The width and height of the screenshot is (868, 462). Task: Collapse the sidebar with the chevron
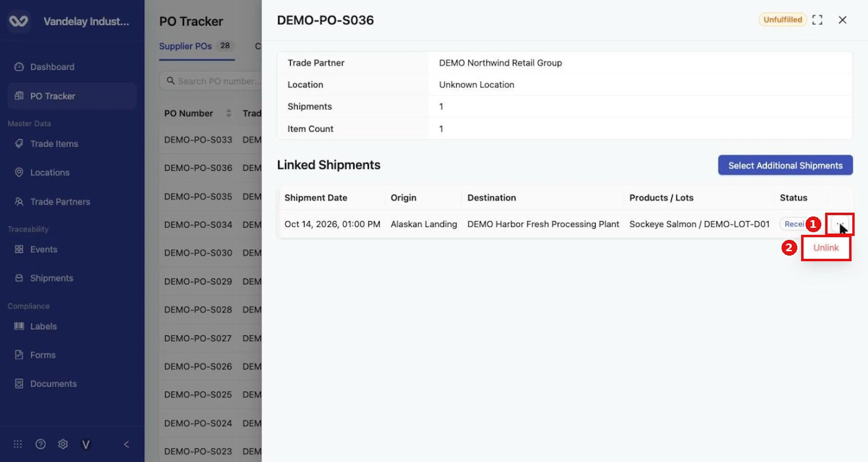coord(126,444)
